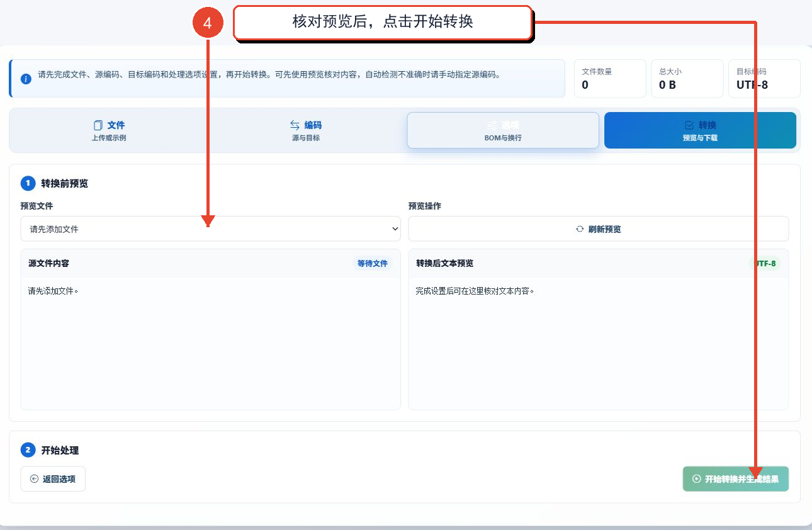Click the 源文件内容 panel heading
This screenshot has width=812, height=530.
(48, 263)
